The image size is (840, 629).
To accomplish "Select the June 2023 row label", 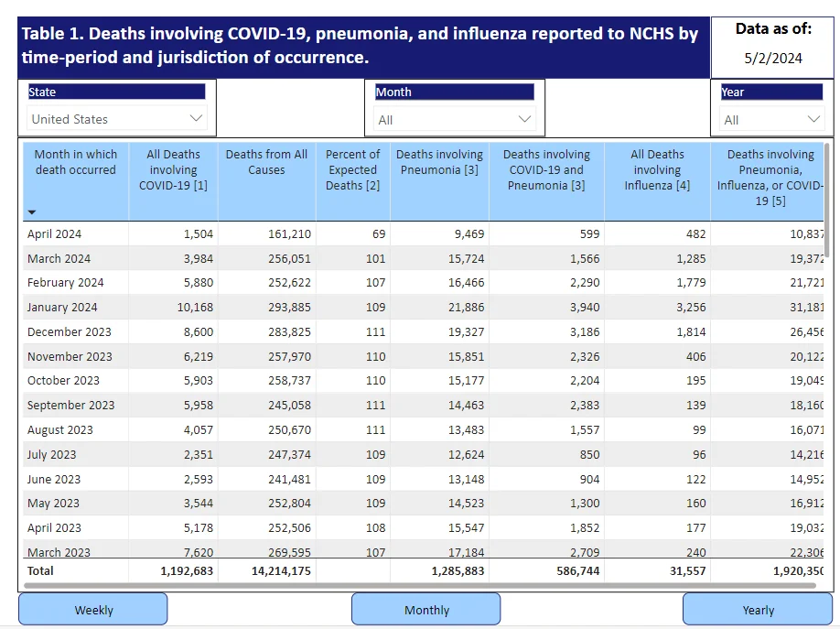I will (54, 480).
